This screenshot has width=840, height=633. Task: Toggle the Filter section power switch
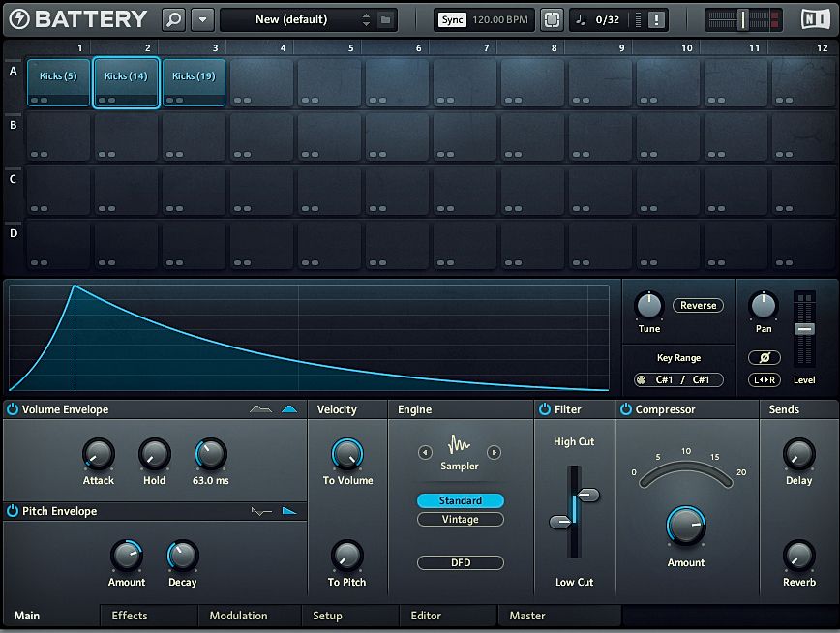pos(545,408)
